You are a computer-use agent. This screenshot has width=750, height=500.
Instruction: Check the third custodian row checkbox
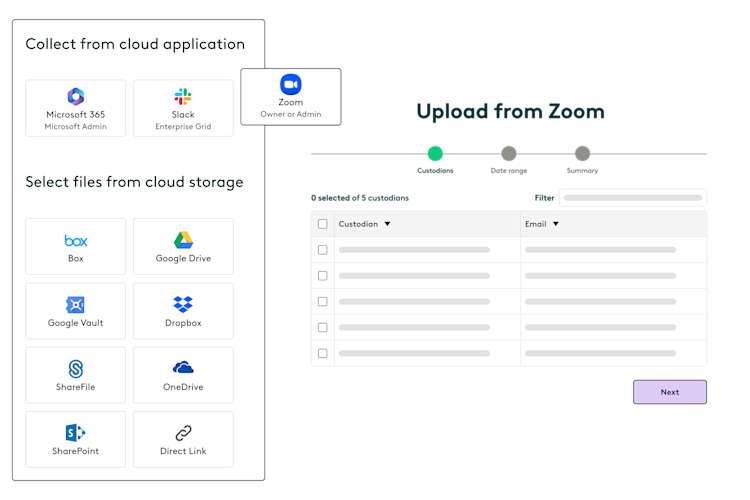pyautogui.click(x=323, y=301)
